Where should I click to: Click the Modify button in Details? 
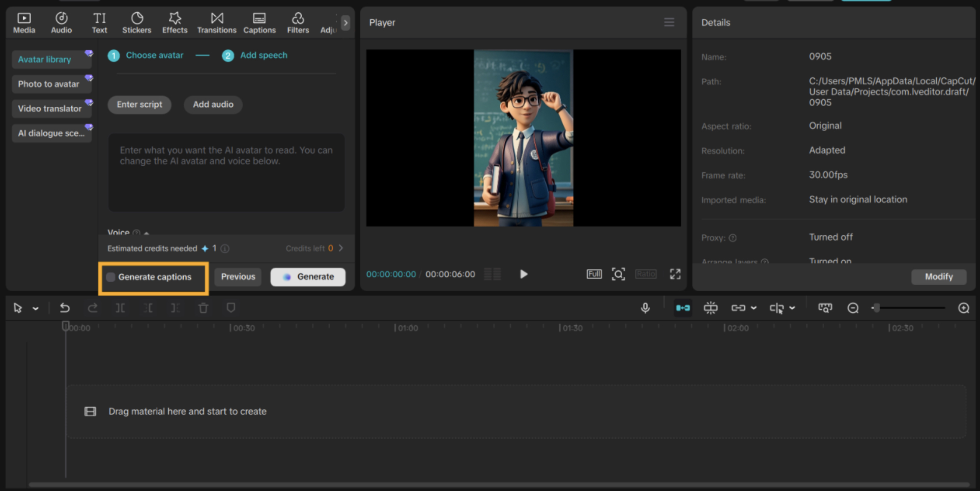point(938,277)
